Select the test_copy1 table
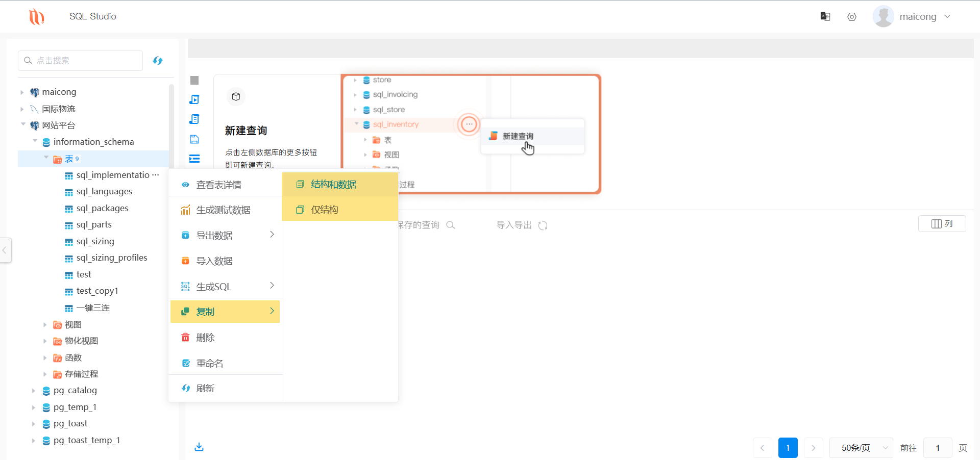The height and width of the screenshot is (460, 980). [x=97, y=291]
